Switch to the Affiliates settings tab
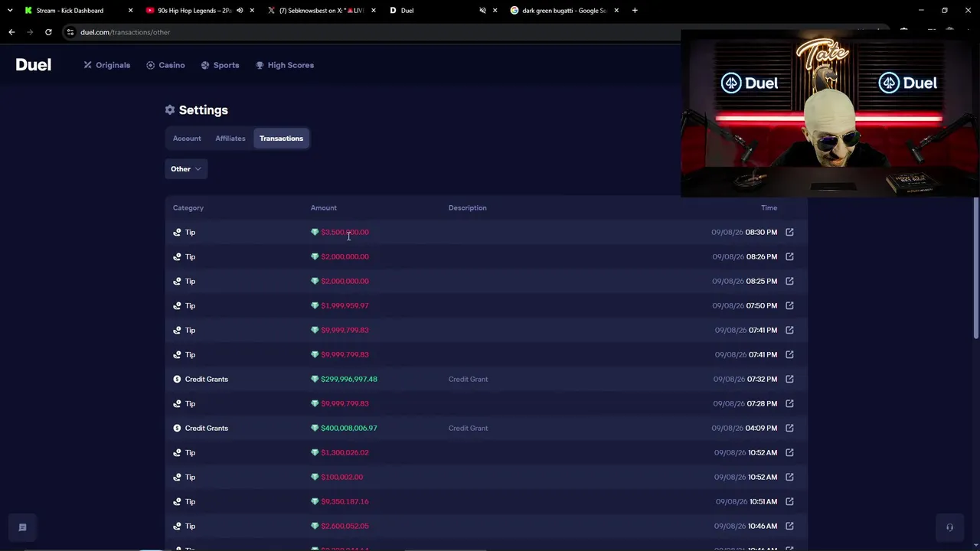Screen dimensions: 980x551 (x=230, y=139)
